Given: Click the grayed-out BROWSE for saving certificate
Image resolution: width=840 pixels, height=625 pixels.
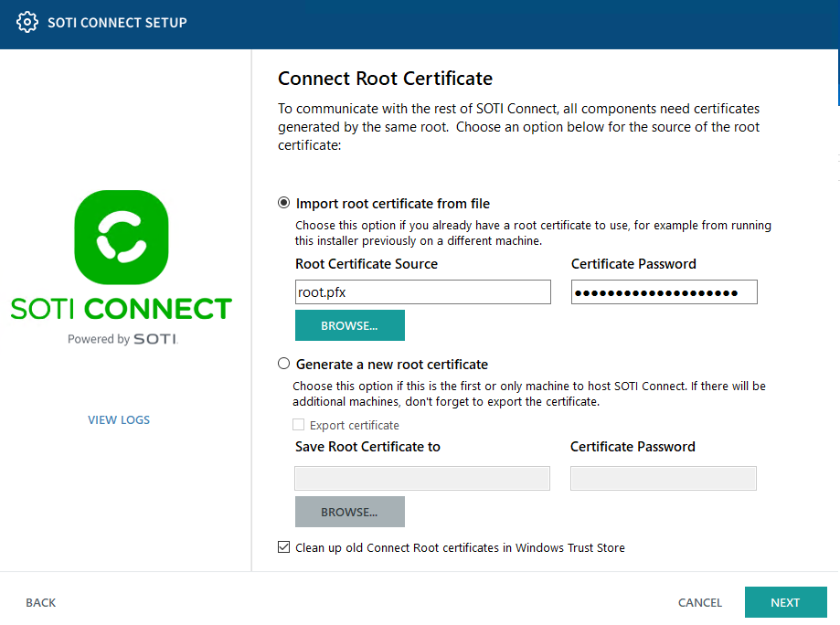Looking at the screenshot, I should coord(349,511).
